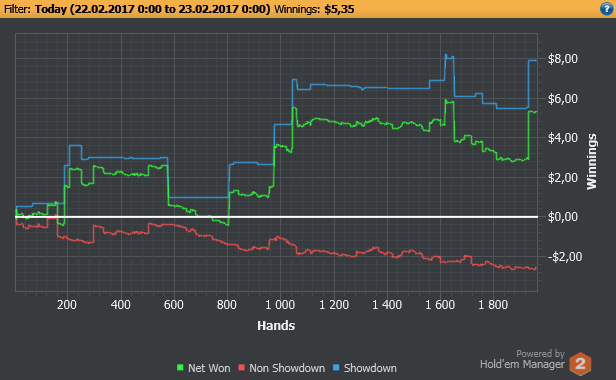Viewport: 616px width, 380px height.
Task: Click the 200 hands axis label
Action: point(67,305)
